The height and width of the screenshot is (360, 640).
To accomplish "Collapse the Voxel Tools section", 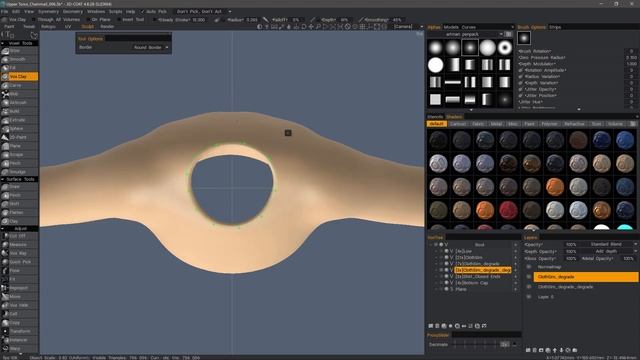I will pyautogui.click(x=19, y=43).
